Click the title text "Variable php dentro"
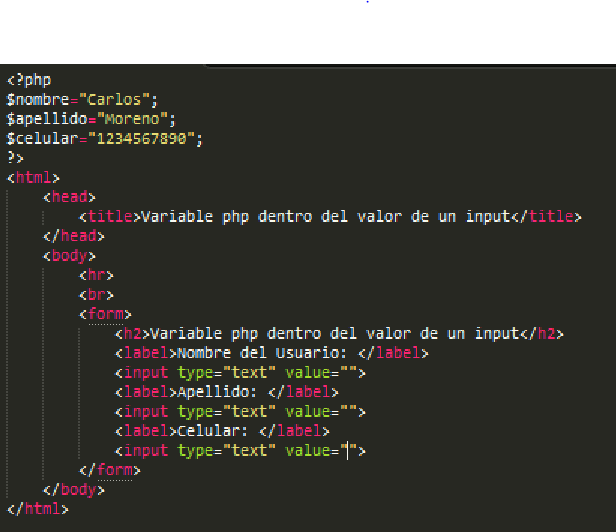 click(x=227, y=216)
